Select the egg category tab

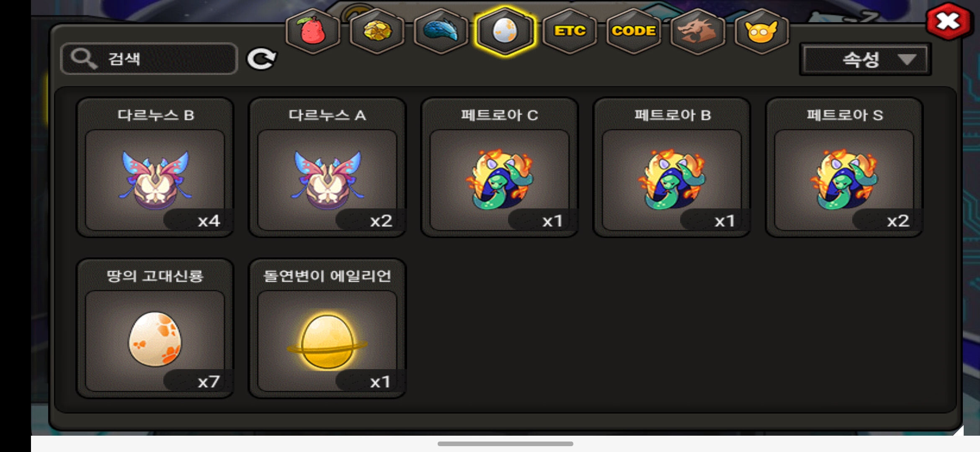(x=505, y=31)
